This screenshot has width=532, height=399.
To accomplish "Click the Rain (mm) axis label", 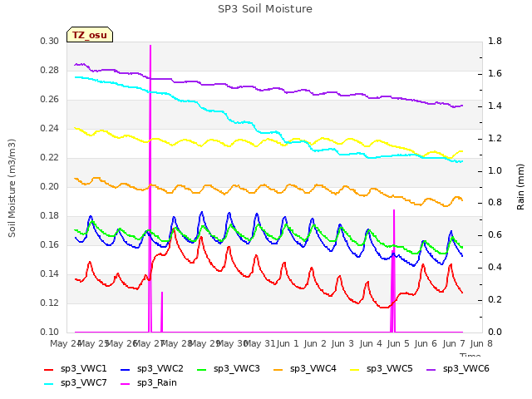I will [520, 186].
